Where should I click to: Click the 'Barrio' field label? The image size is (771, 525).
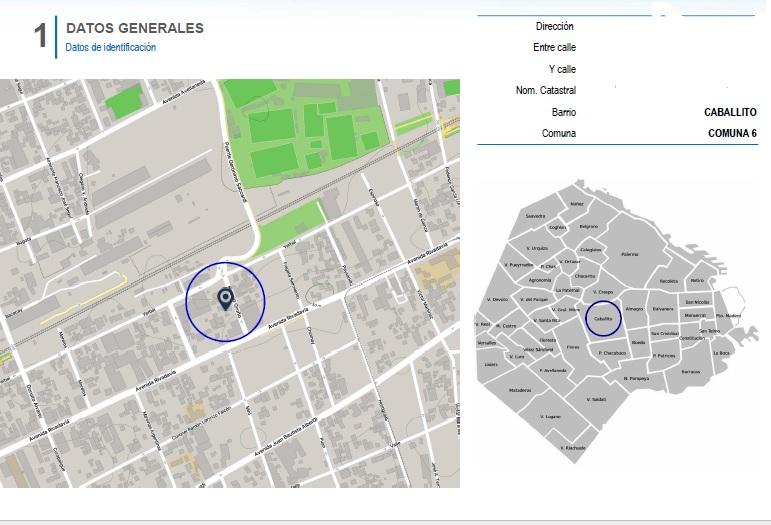coord(563,113)
